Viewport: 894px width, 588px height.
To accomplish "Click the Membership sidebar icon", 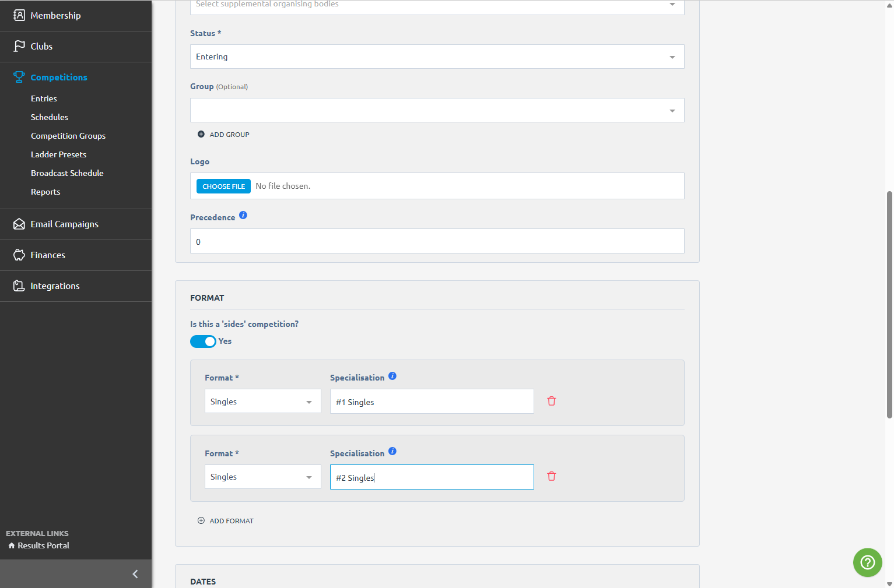I will pyautogui.click(x=19, y=15).
